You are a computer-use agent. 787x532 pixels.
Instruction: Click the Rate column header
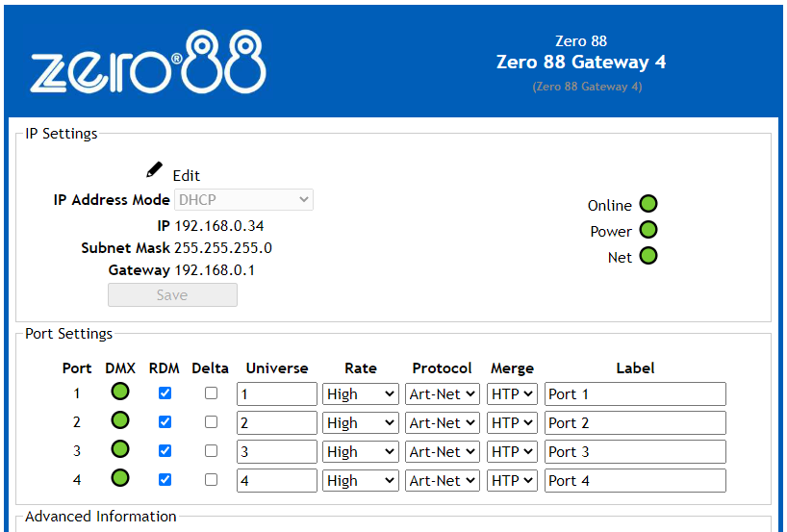pos(361,367)
